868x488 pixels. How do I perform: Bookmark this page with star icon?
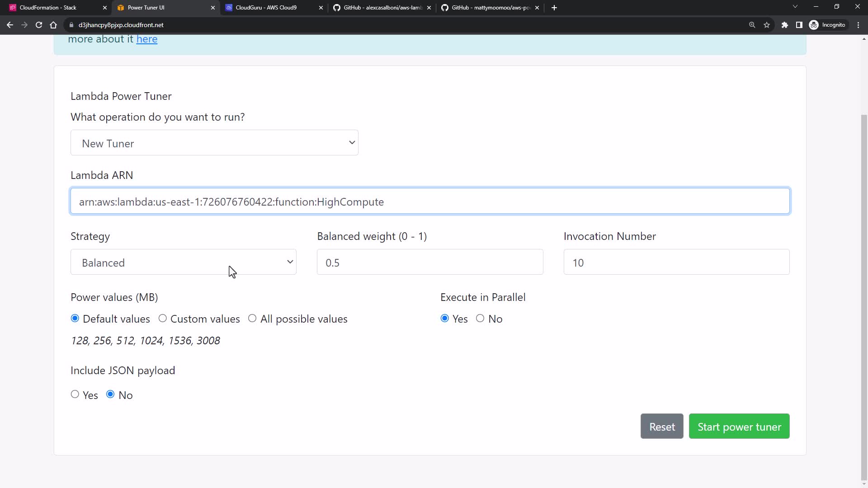[767, 25]
